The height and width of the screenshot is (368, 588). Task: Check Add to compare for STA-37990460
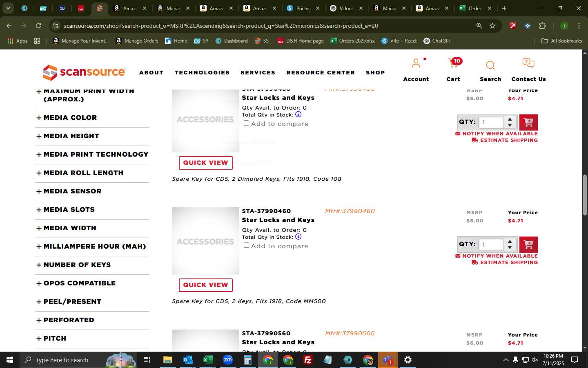coord(246,245)
